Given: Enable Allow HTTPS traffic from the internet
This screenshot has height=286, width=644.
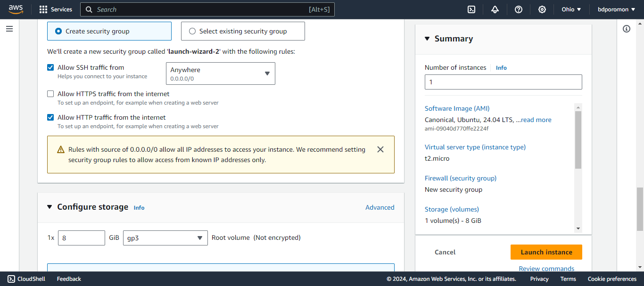Looking at the screenshot, I should (x=50, y=94).
